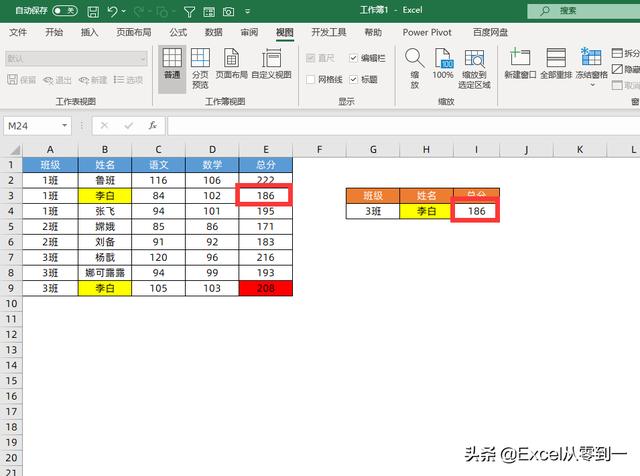This screenshot has width=640, height=476.
Task: Switch to the 数据 tab
Action: click(x=213, y=32)
